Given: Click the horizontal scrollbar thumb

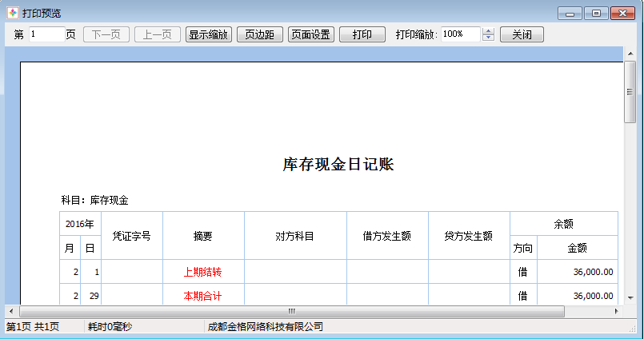Looking at the screenshot, I should point(292,311).
